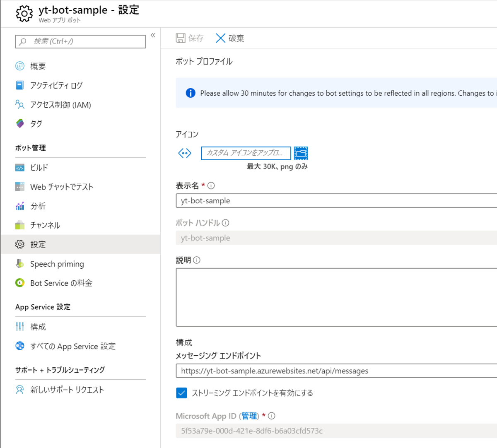This screenshot has height=448, width=497.
Task: Click the 新しいサポート リクエスト icon
Action: point(20,390)
